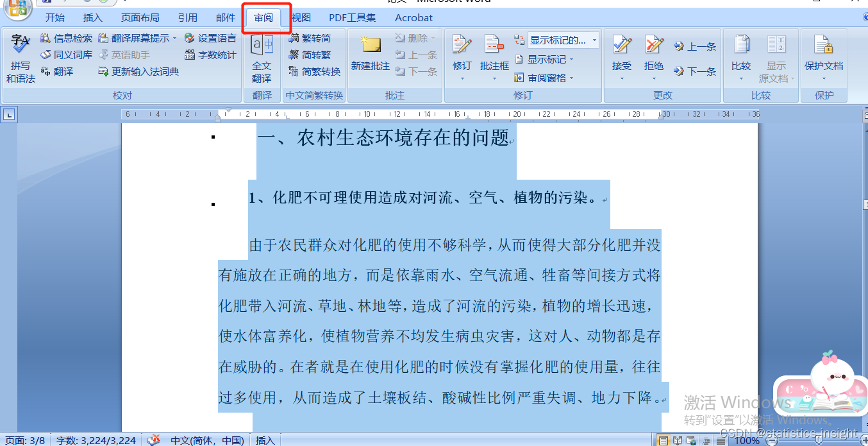Click 中文(简体，中国) language indicator

click(206, 440)
